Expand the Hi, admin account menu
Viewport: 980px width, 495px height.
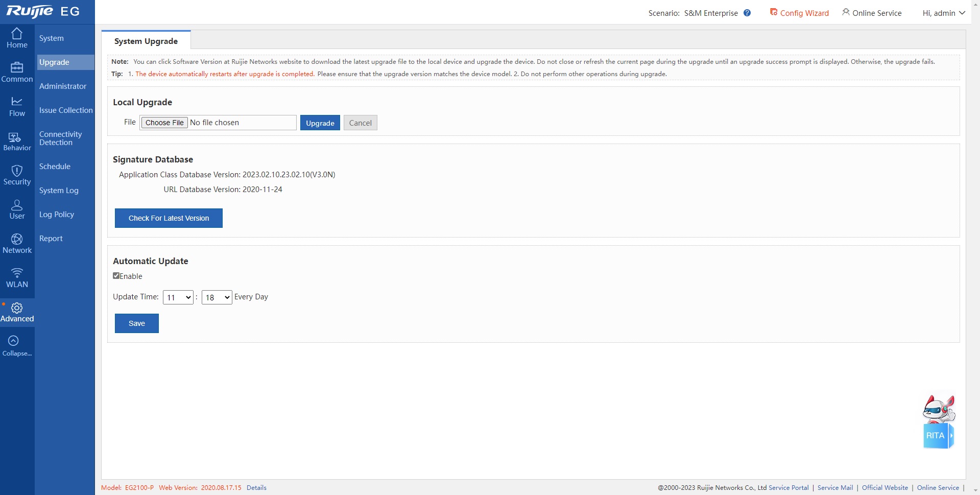coord(943,13)
